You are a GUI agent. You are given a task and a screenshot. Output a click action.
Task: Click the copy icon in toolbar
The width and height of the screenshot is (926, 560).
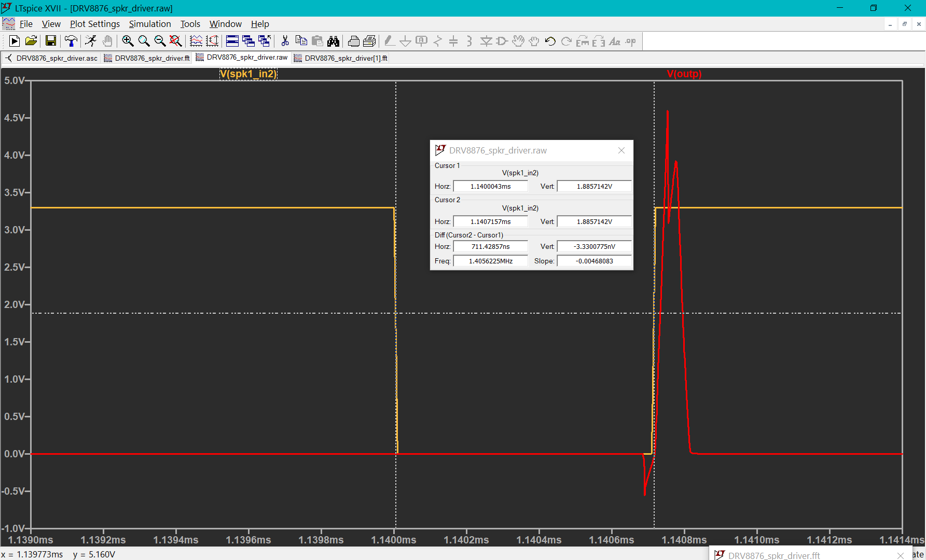click(x=301, y=41)
